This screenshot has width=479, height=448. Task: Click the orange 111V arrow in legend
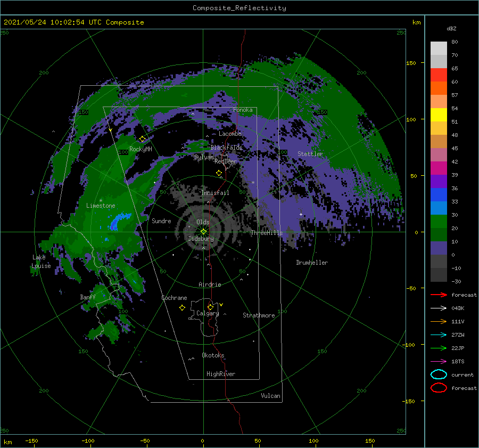coord(439,321)
